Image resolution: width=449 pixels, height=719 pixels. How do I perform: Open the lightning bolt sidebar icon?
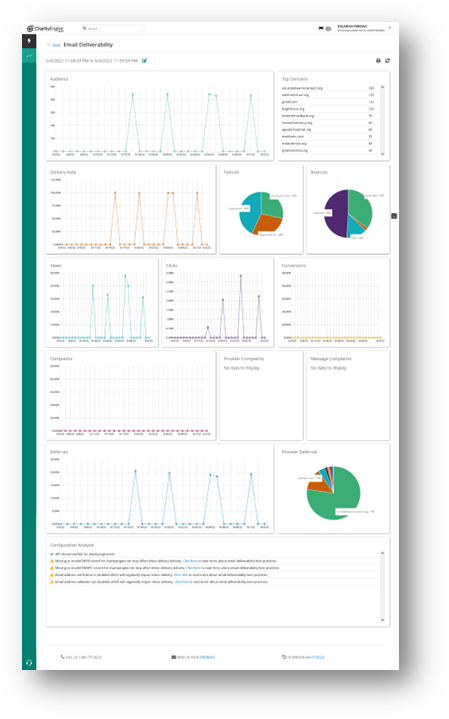click(x=29, y=41)
